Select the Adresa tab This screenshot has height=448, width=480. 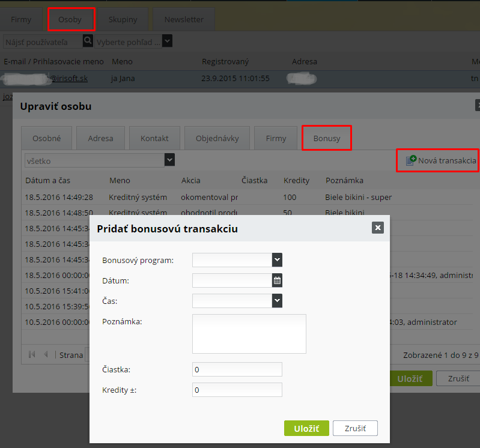pyautogui.click(x=100, y=138)
